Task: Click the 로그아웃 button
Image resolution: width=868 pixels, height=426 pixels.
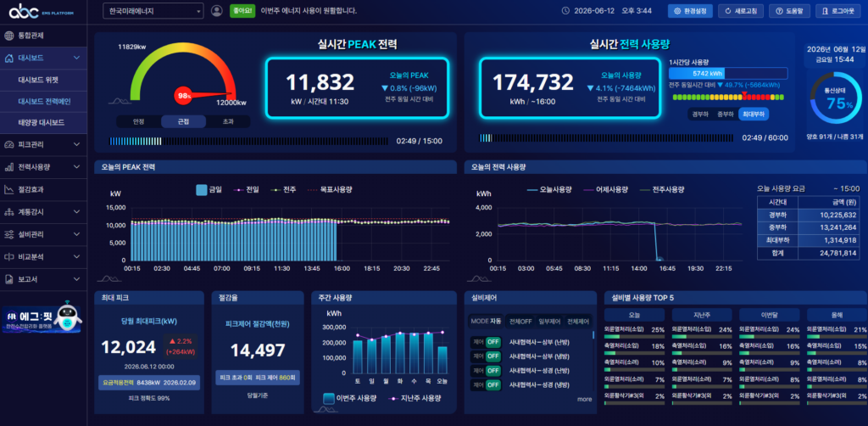Action: tap(838, 10)
